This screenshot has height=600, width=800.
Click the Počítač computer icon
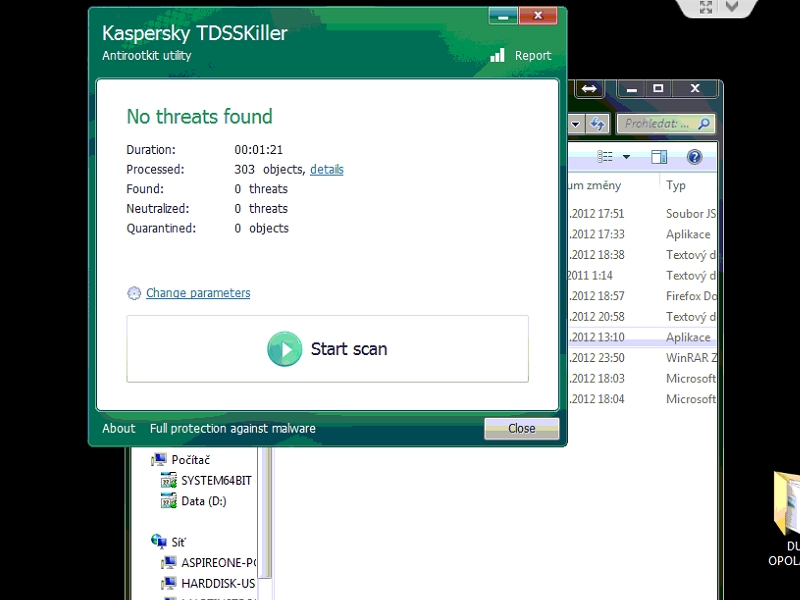coord(159,460)
